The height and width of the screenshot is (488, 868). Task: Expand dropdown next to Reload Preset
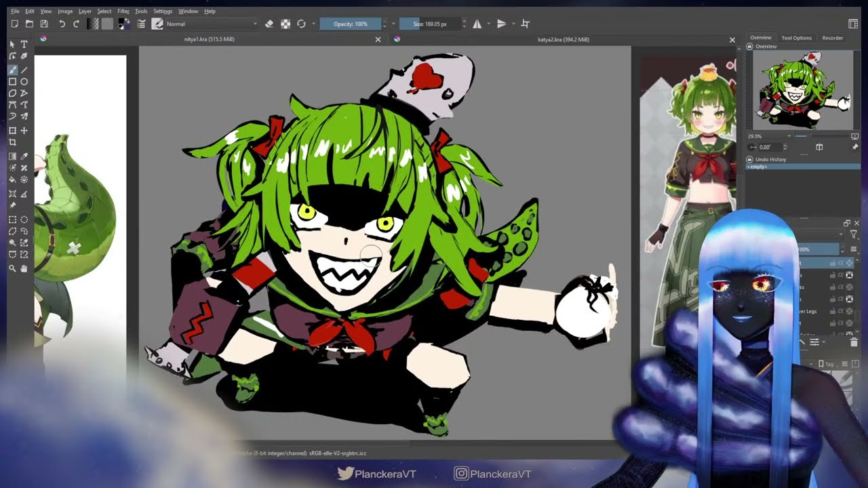tap(313, 24)
